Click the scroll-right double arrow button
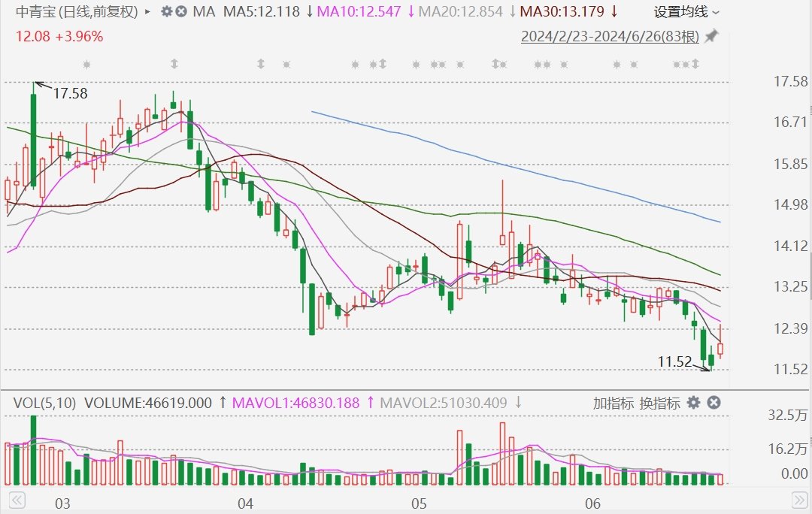The height and width of the screenshot is (514, 812). click(799, 500)
